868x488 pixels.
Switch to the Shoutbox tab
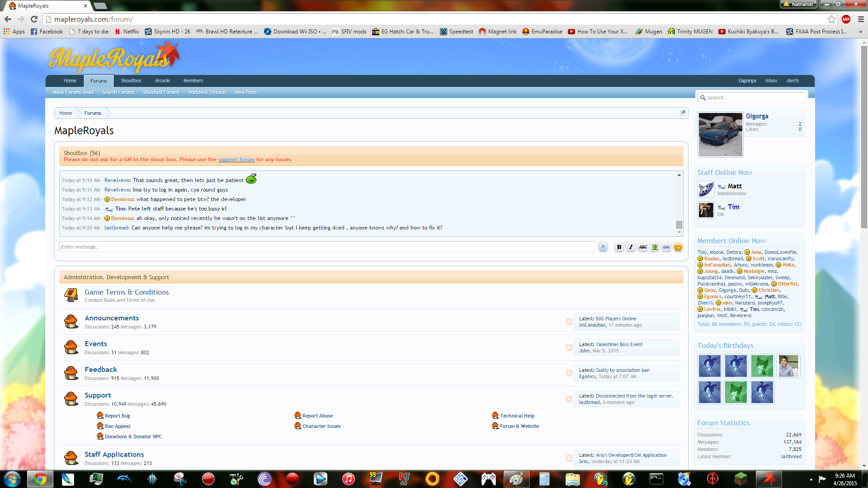[131, 80]
